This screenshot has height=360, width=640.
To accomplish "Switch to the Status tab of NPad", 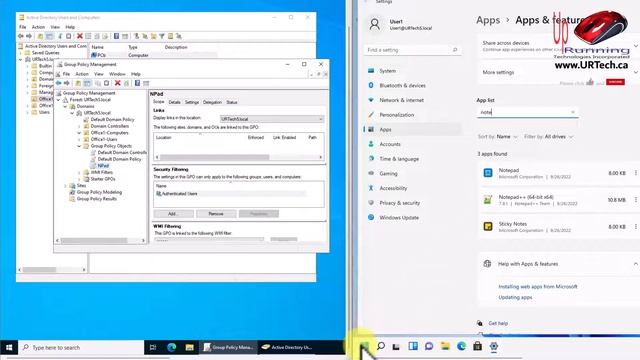I will pos(232,102).
